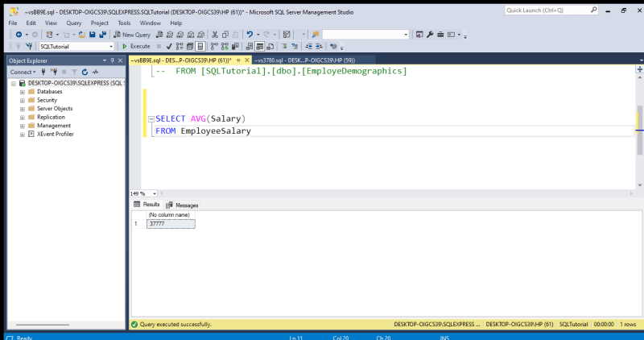Image resolution: width=644 pixels, height=340 pixels.
Task: Click the Properties wrench icon
Action: pyautogui.click(x=430, y=35)
